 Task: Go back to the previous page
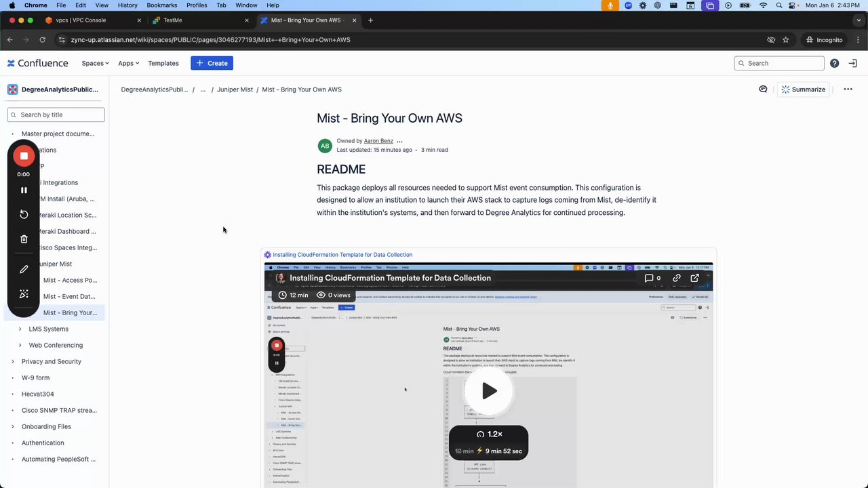click(10, 40)
